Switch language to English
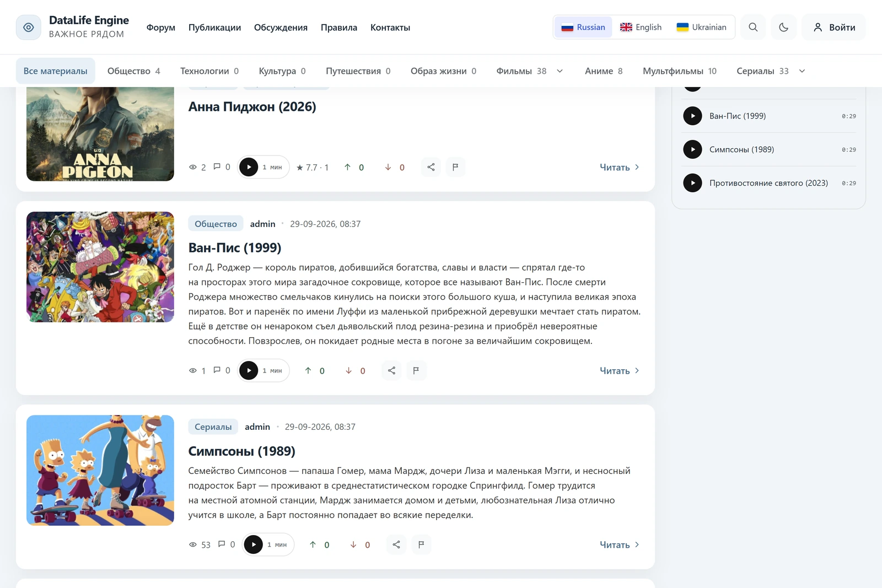The width and height of the screenshot is (882, 588). [641, 27]
